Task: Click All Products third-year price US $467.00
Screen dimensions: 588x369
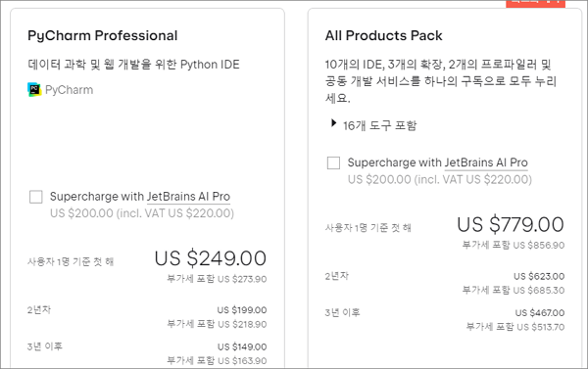Action: [x=540, y=313]
